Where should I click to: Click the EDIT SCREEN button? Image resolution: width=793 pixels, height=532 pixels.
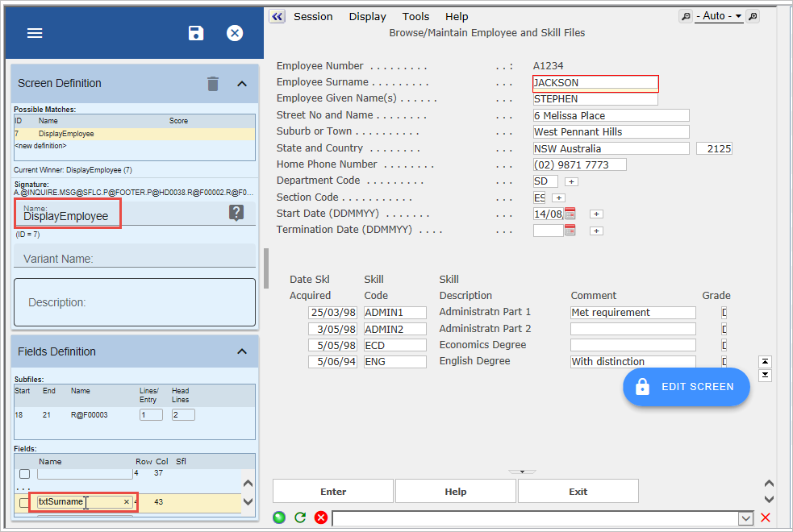[x=687, y=387]
